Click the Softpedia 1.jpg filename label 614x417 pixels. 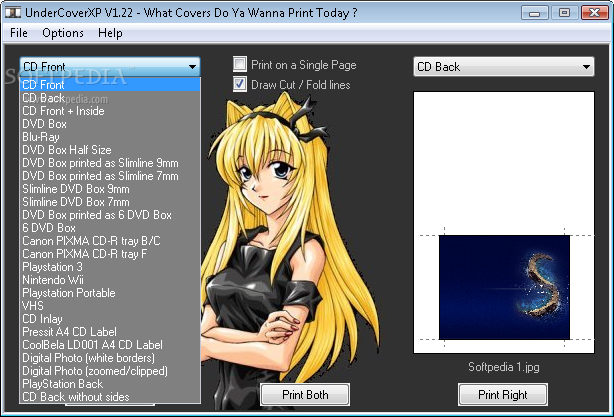504,367
